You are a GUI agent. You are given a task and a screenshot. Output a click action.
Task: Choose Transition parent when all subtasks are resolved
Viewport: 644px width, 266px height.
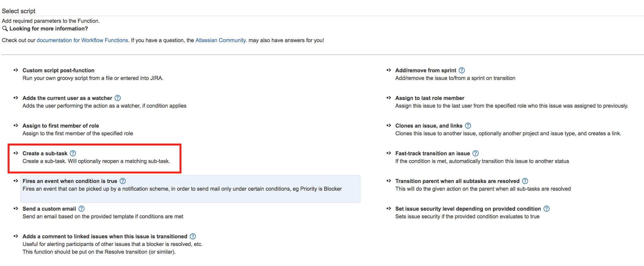pos(457,181)
